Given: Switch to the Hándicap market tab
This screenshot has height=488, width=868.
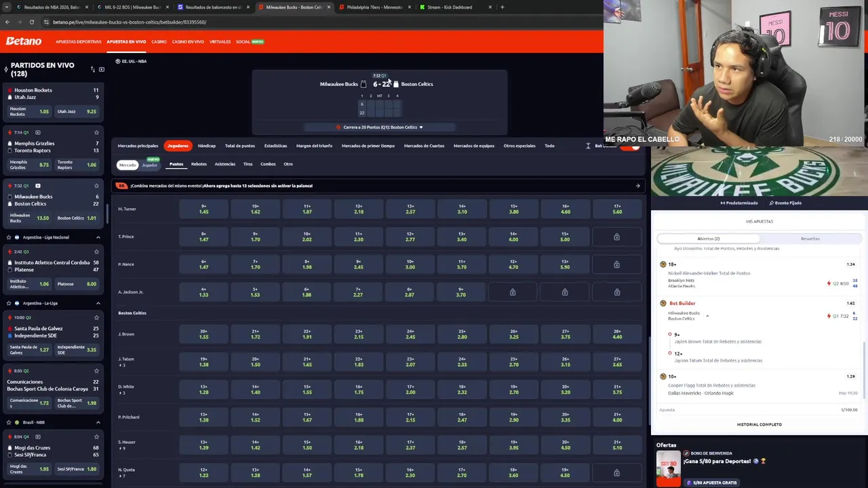Looking at the screenshot, I should 207,146.
